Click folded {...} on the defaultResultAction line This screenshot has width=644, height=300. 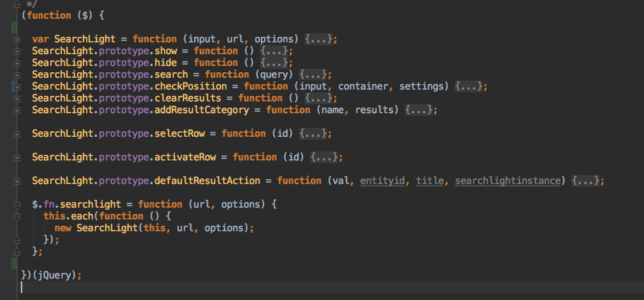point(586,181)
